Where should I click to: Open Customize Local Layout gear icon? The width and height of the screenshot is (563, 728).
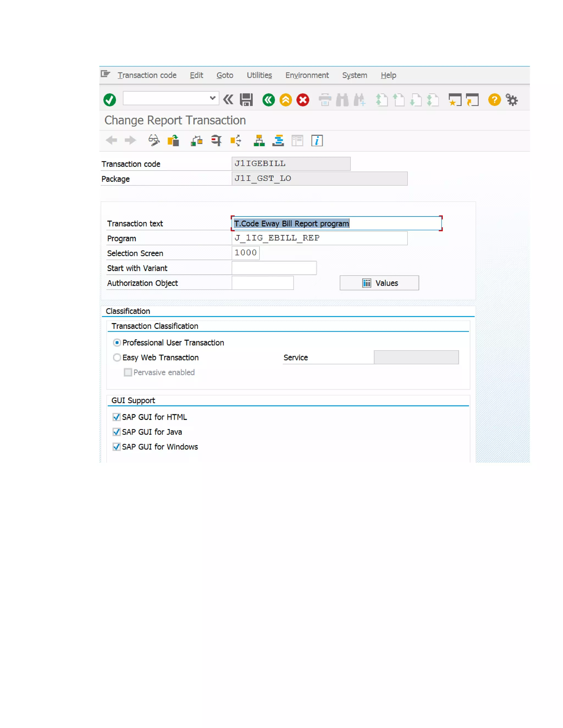[x=512, y=100]
